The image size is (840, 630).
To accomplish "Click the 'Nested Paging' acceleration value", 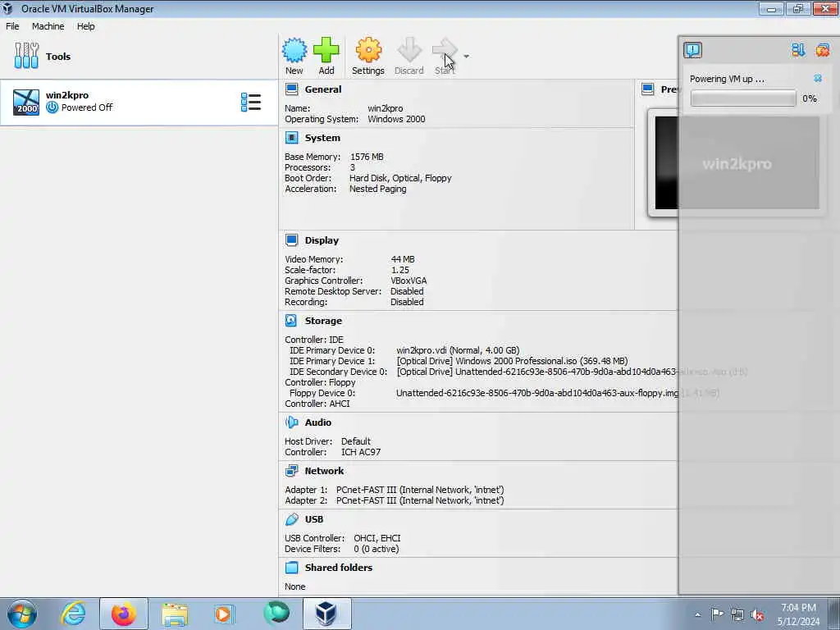I will click(x=377, y=189).
